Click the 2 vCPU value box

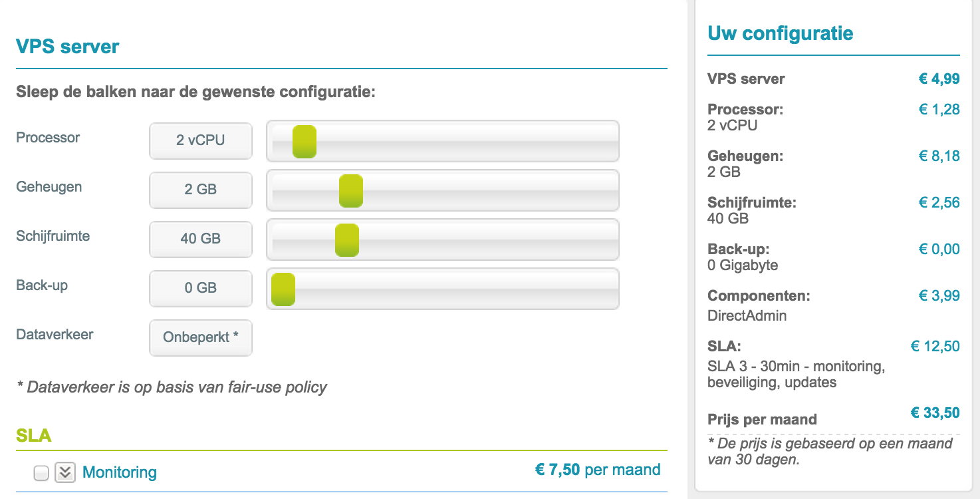[x=201, y=140]
